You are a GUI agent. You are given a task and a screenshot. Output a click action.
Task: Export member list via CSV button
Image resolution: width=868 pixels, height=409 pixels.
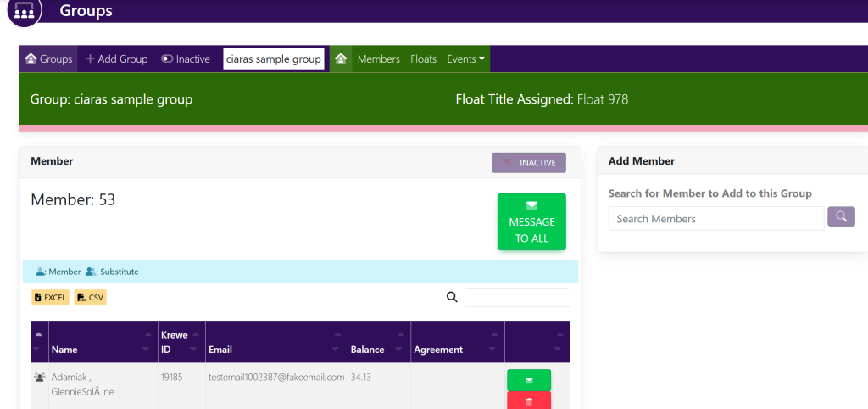91,297
